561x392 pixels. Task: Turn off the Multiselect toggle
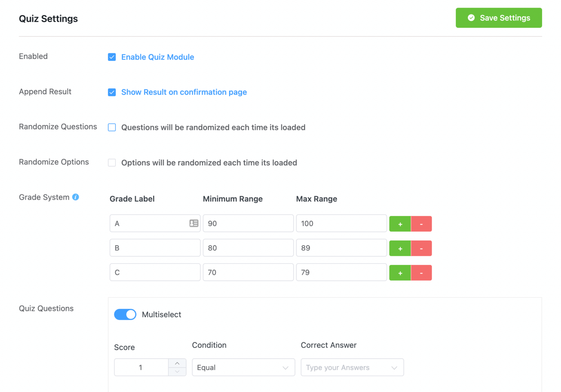125,314
